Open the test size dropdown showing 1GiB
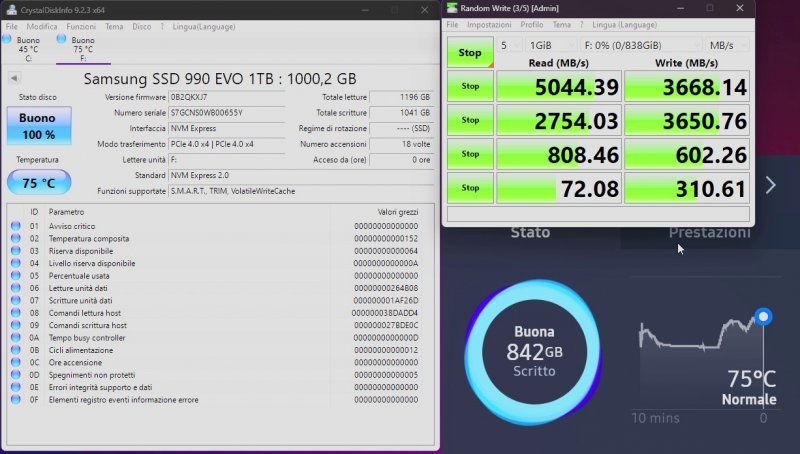Screen dimensions: 800x454 tap(551, 45)
